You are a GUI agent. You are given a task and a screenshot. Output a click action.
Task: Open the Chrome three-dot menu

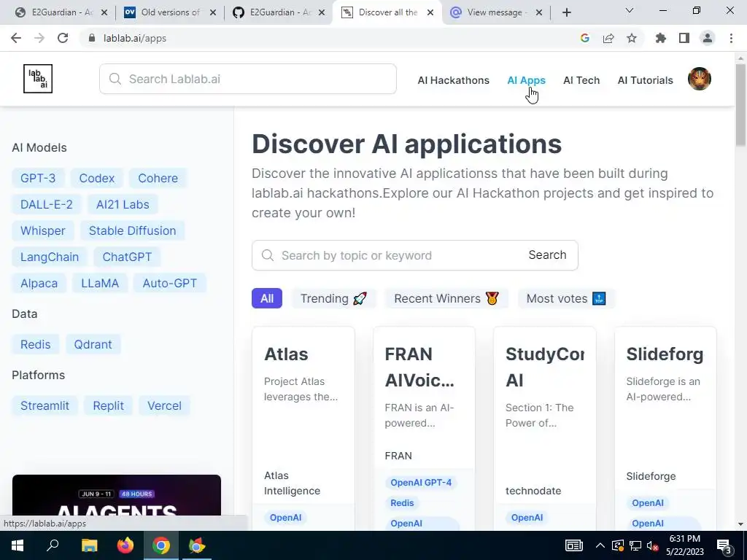731,38
